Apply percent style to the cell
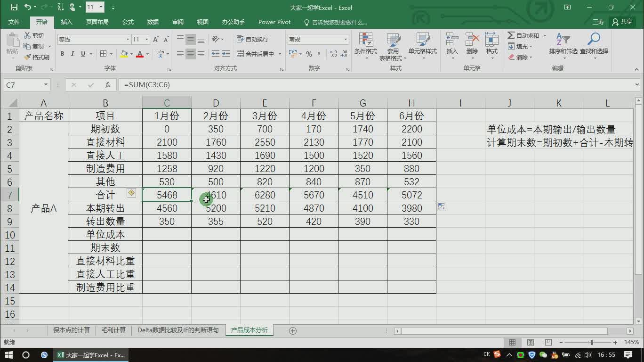The height and width of the screenshot is (362, 644). pyautogui.click(x=309, y=54)
